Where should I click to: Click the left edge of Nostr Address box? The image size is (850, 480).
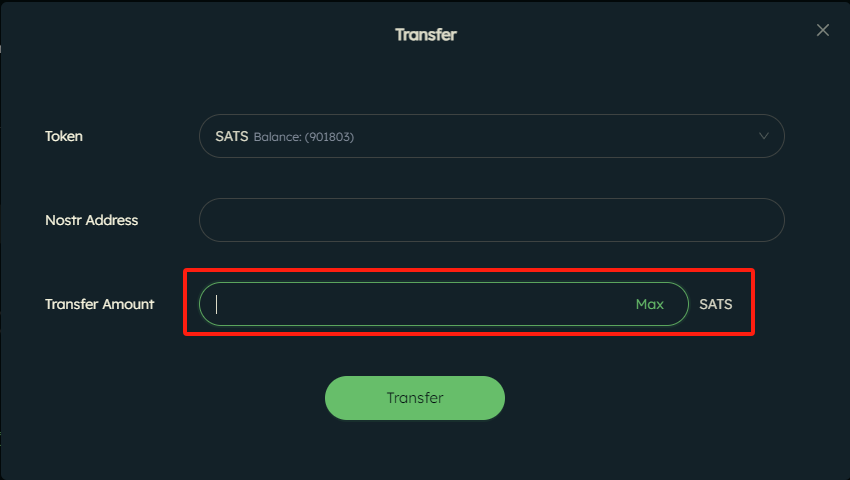(x=211, y=220)
